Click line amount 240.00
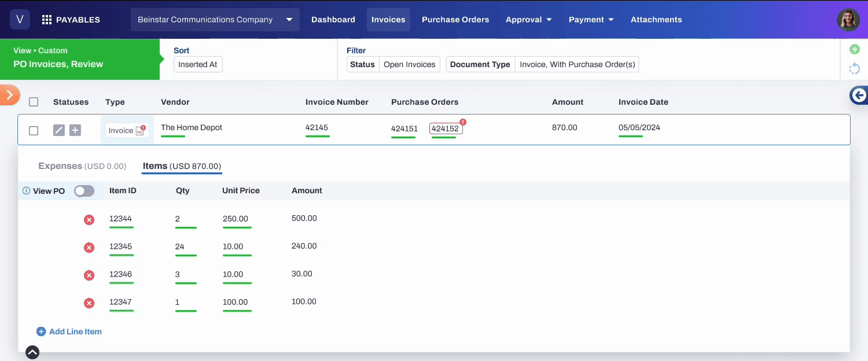This screenshot has height=361, width=868. coord(304,246)
